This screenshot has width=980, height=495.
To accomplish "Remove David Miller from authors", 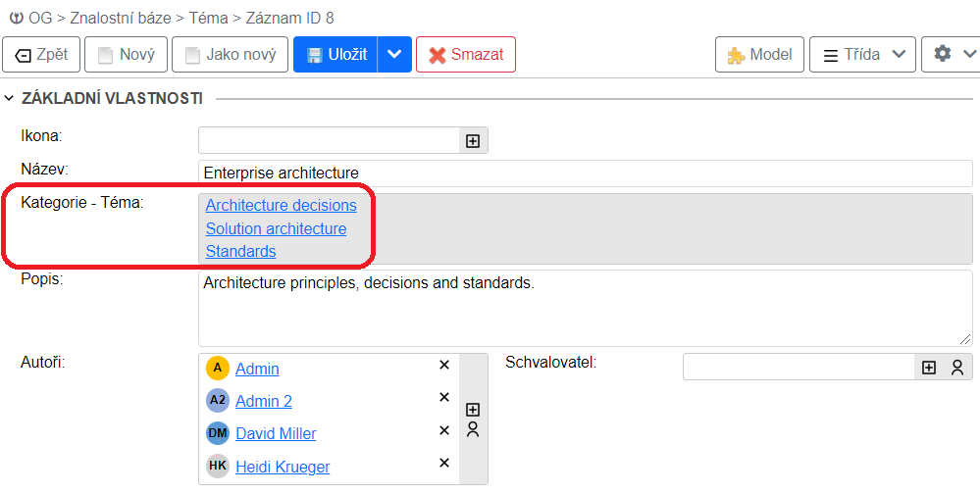I will (x=444, y=430).
